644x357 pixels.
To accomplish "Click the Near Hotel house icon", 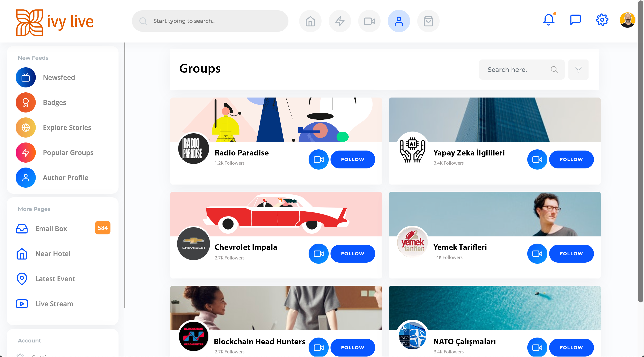I will pos(22,253).
